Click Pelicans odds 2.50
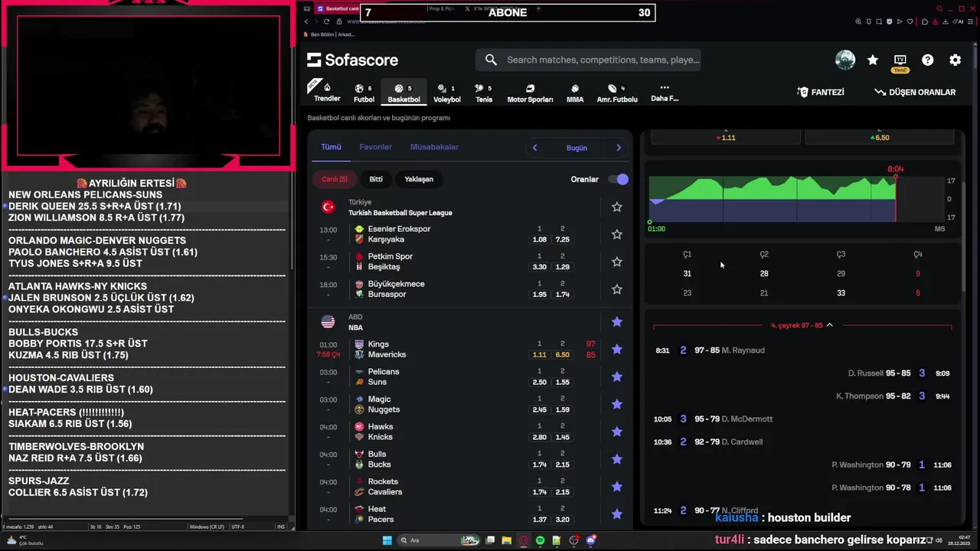 click(539, 383)
